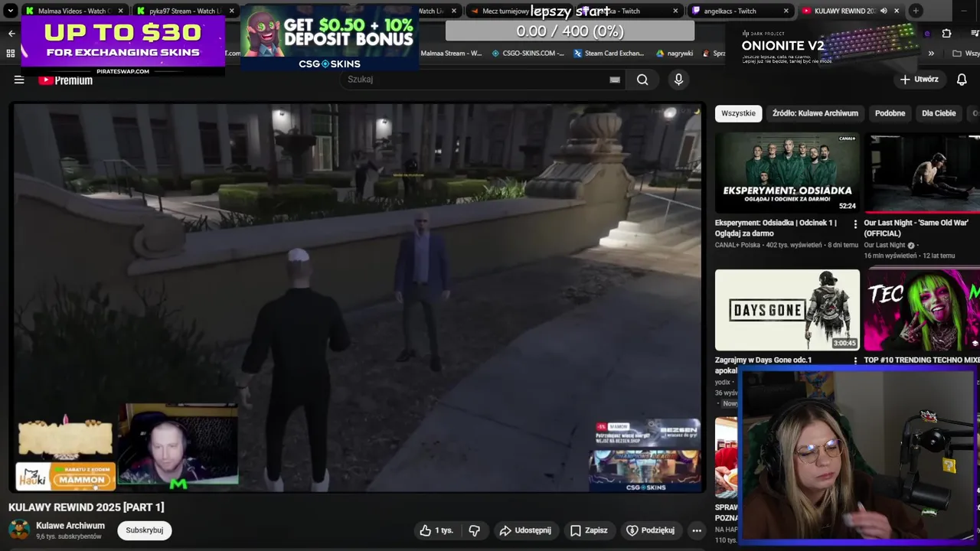Click the Utwórz create button
The width and height of the screenshot is (980, 551).
coord(919,80)
